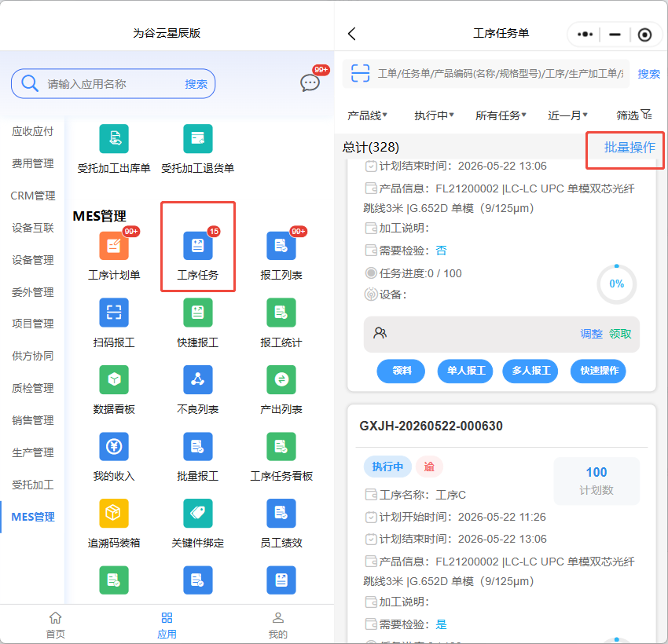This screenshot has height=644, width=668.
Task: Select 设备管理 in the sidebar
Action: 32,260
